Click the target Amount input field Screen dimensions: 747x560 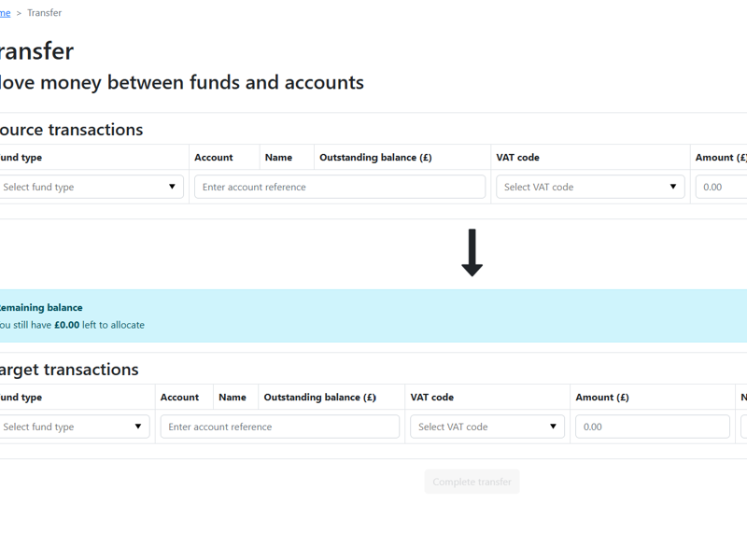tap(653, 427)
